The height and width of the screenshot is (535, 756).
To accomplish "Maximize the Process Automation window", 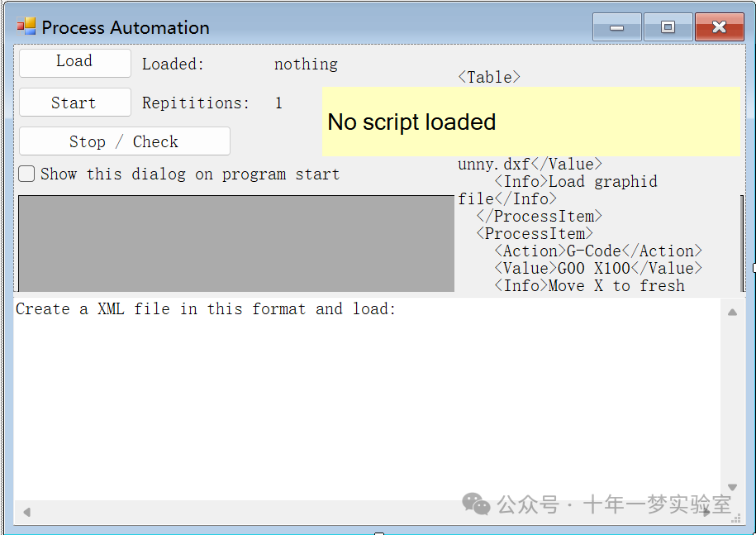I will pos(668,27).
